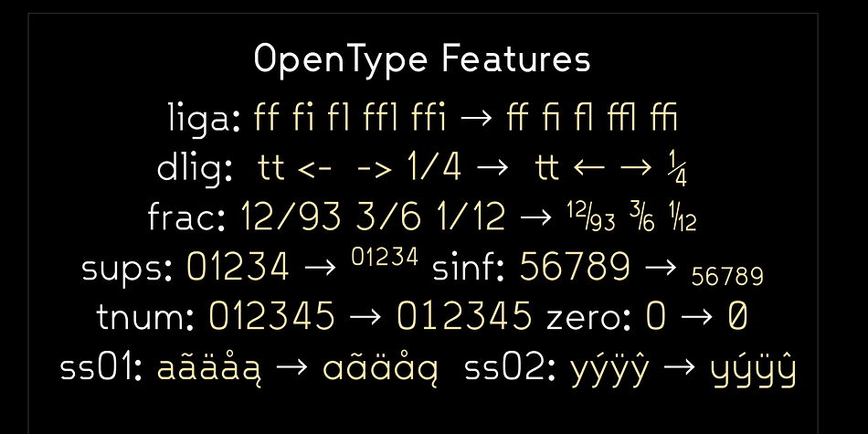Click the superscript 01234 result
Viewport: 868px width, 434px height.
coord(384,258)
